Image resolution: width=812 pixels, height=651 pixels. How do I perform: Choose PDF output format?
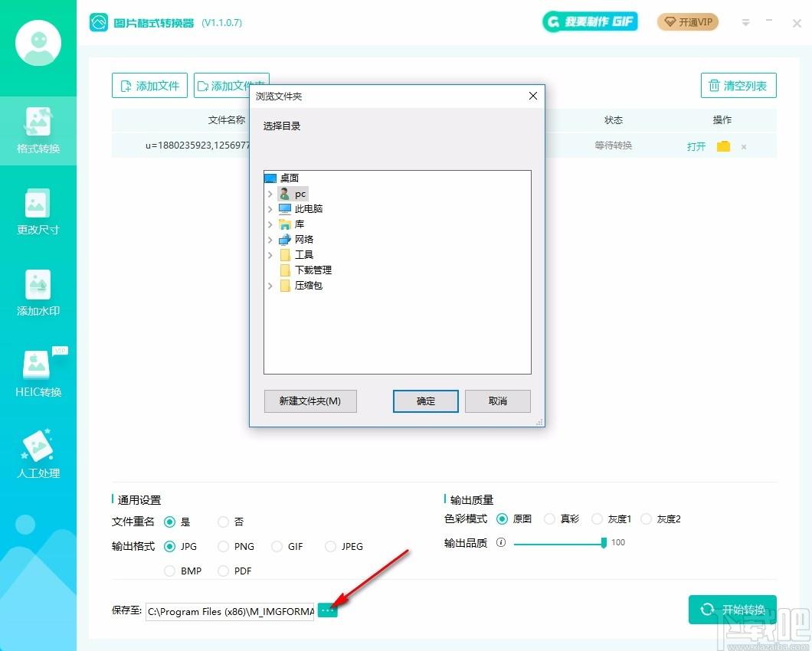(223, 571)
